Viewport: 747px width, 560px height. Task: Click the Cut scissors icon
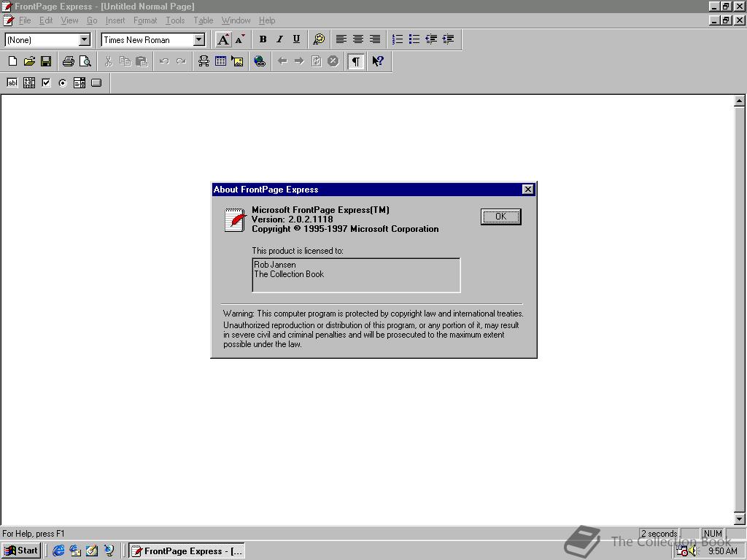[x=108, y=61]
